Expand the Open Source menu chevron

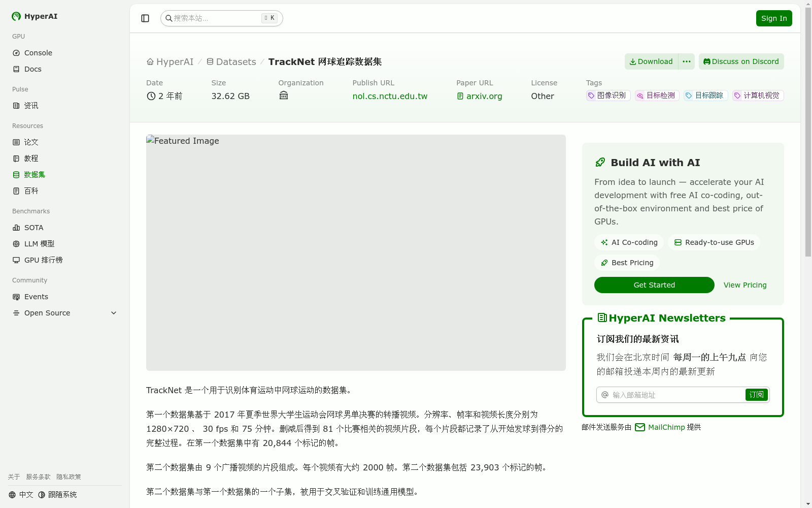pos(114,313)
